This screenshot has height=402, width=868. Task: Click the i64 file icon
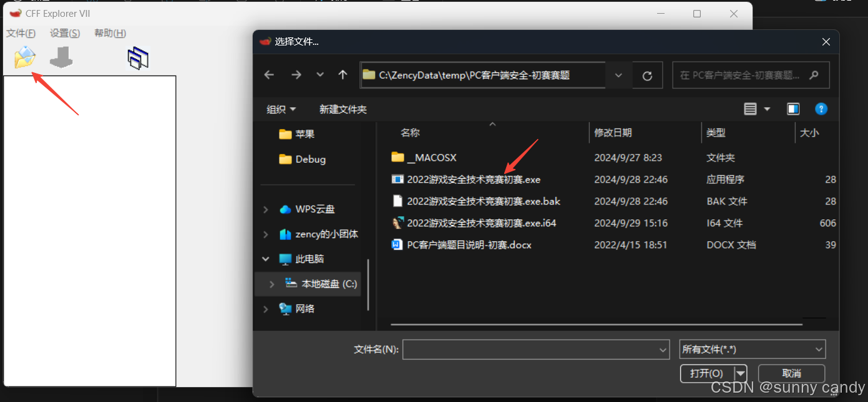(x=397, y=223)
